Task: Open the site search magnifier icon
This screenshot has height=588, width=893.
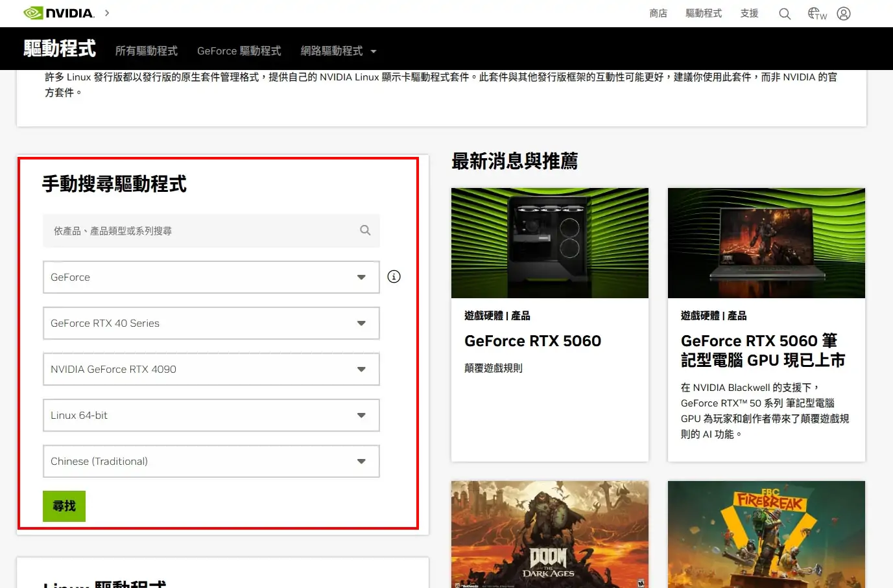Action: click(x=785, y=14)
